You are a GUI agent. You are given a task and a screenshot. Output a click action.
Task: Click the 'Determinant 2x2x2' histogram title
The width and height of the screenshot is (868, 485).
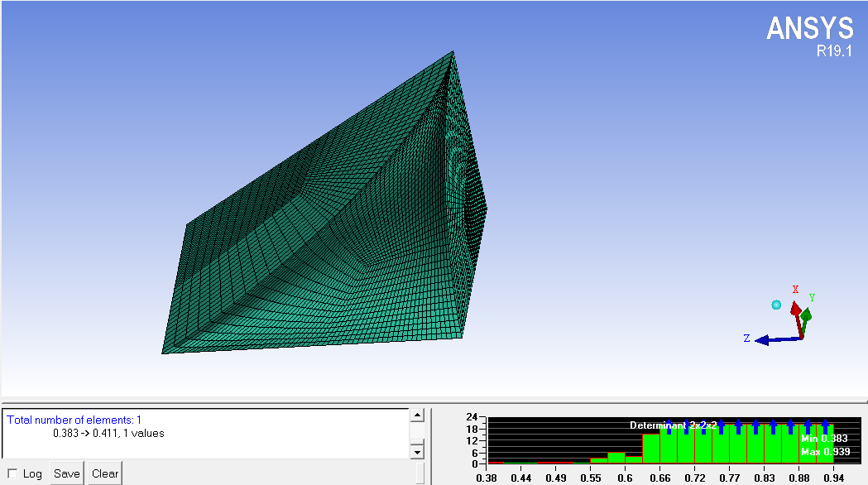673,425
